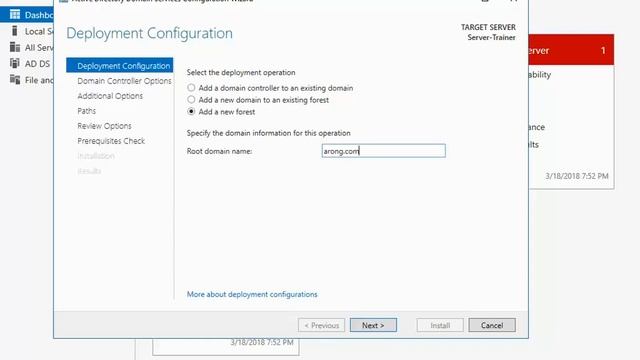The height and width of the screenshot is (360, 640).
Task: Click the 'TARGET SERVER' label
Action: point(488,27)
